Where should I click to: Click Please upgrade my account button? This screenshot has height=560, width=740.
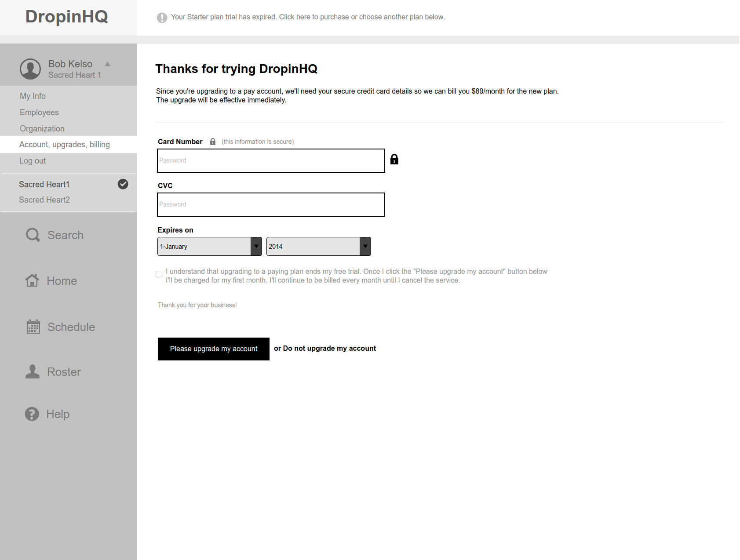click(214, 349)
